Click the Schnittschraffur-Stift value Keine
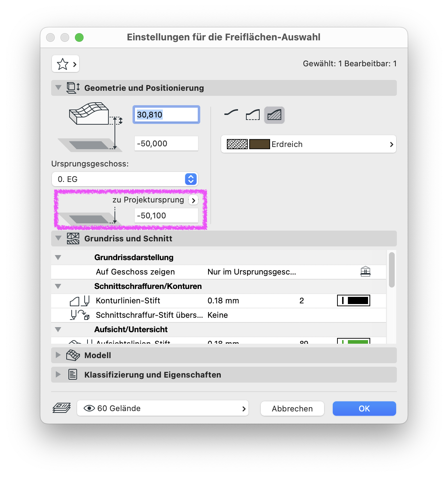This screenshot has height=477, width=448. (218, 315)
